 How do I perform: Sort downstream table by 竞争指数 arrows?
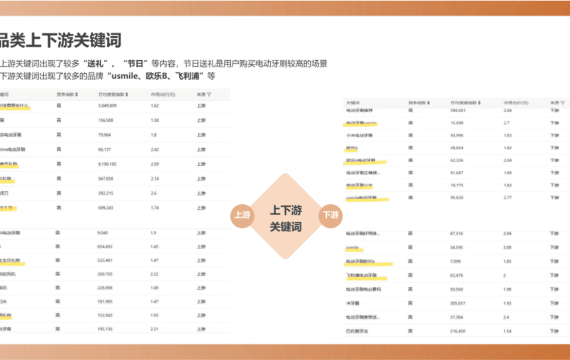pyautogui.click(x=429, y=103)
